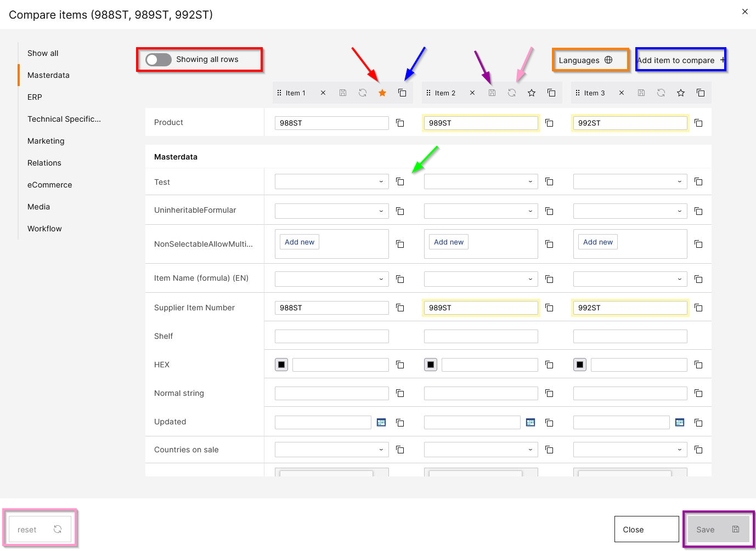The height and width of the screenshot is (551, 756).
Task: Open calendar picker for Item 1 Updated
Action: 381,422
